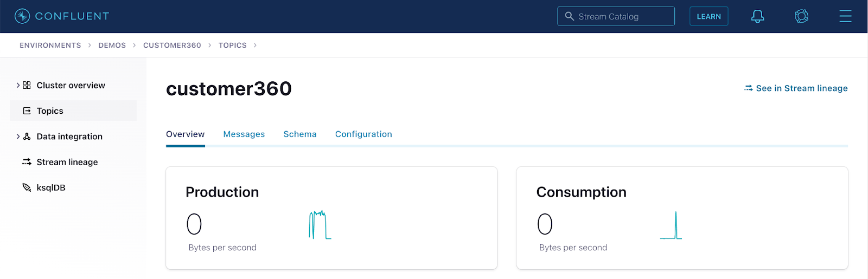Image resolution: width=868 pixels, height=279 pixels.
Task: Click the Stream lineage sidebar icon
Action: point(27,162)
